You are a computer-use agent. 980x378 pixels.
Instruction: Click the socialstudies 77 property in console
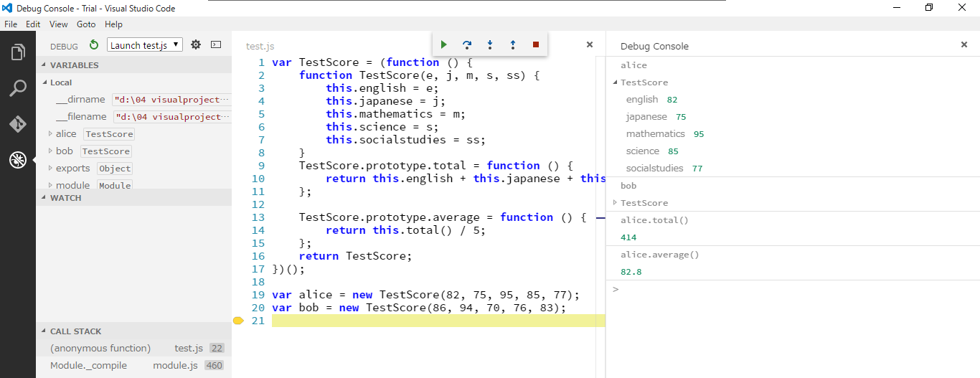coord(664,169)
